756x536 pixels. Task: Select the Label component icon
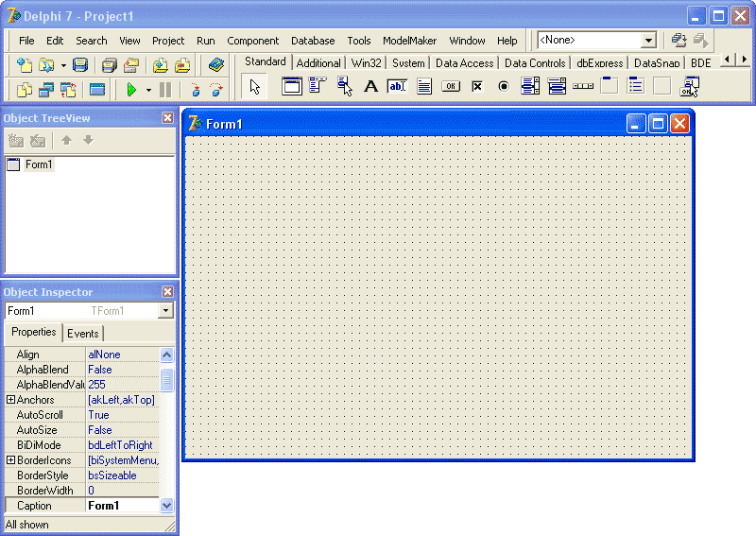pyautogui.click(x=370, y=87)
